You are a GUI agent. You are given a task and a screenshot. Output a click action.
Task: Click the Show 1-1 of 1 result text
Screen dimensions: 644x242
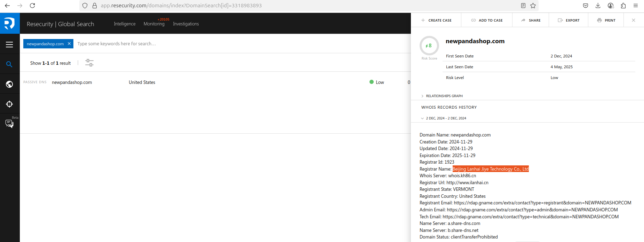coord(50,63)
